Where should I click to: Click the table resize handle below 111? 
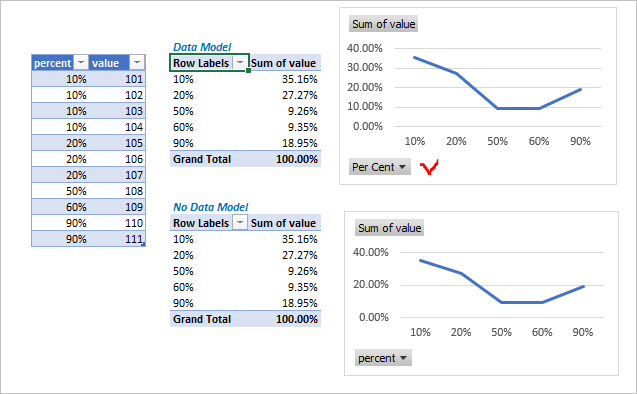[x=143, y=245]
